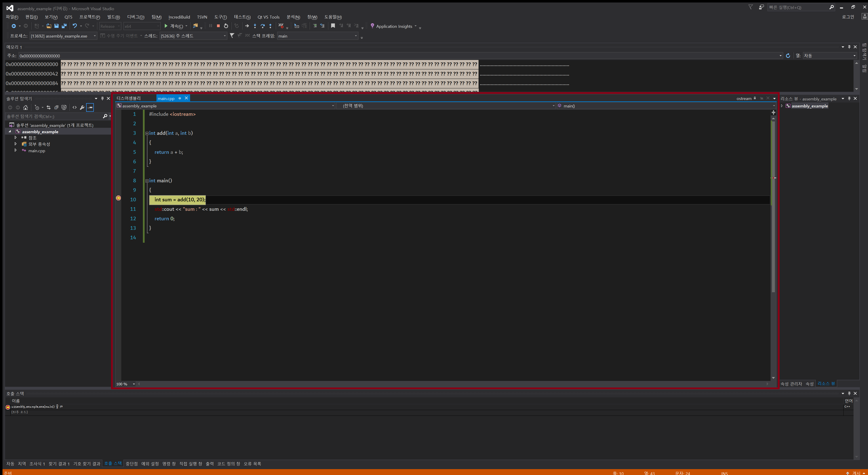Open the editor zoom 100% dropdown
This screenshot has width=868, height=475.
(133, 384)
